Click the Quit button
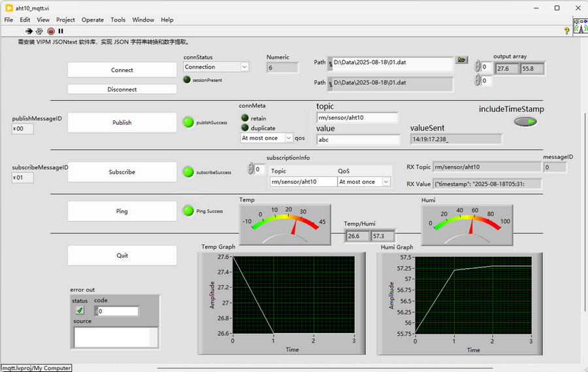 [x=122, y=255]
